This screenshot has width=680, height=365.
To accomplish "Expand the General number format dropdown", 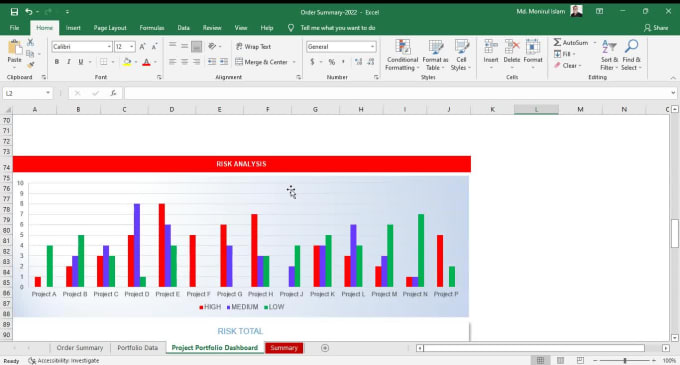I will 372,46.
